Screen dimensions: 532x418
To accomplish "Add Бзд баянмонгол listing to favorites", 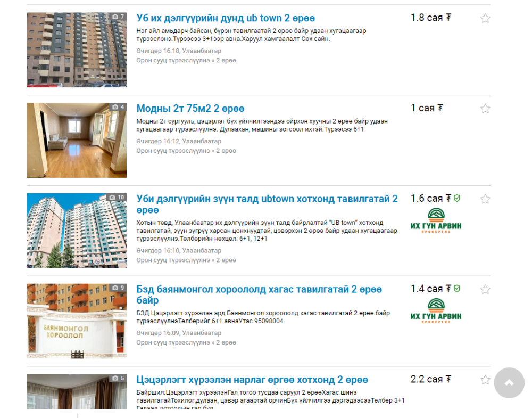I will pos(485,289).
